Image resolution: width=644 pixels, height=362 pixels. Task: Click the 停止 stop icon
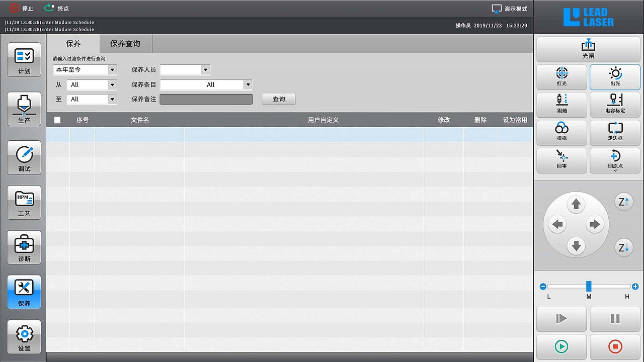coord(14,8)
